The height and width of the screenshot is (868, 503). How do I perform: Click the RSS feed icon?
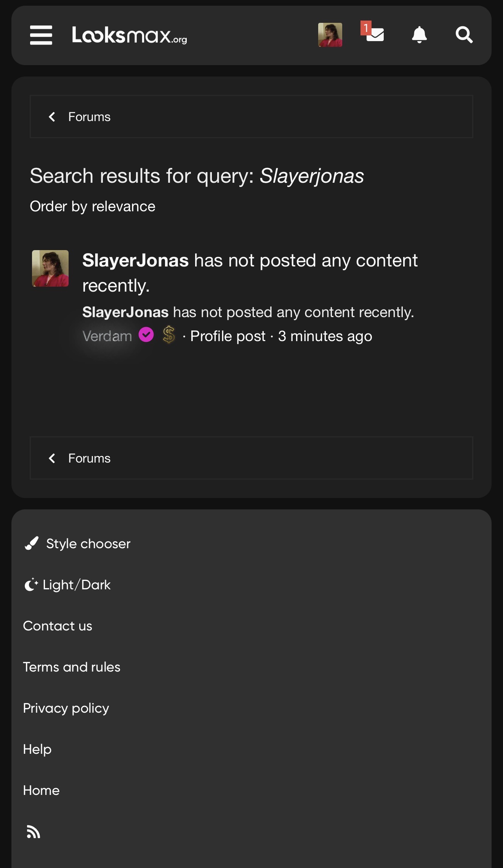point(34,832)
